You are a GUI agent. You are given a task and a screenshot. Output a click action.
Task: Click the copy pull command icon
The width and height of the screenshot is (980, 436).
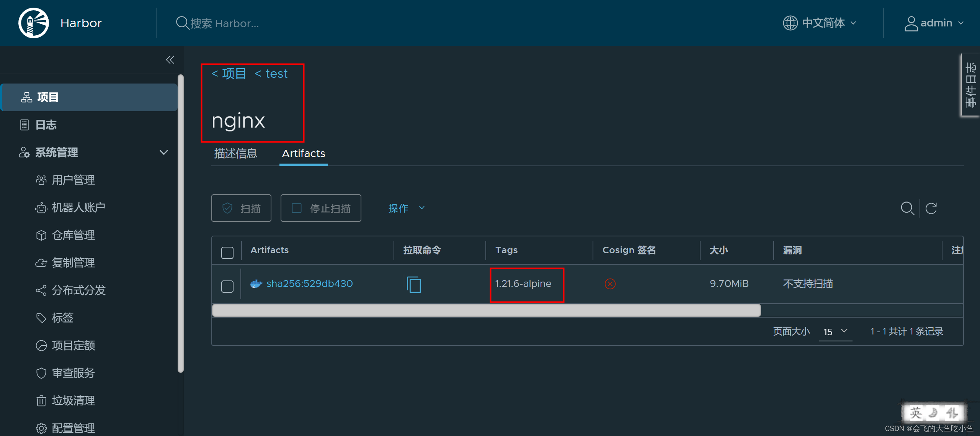point(414,285)
